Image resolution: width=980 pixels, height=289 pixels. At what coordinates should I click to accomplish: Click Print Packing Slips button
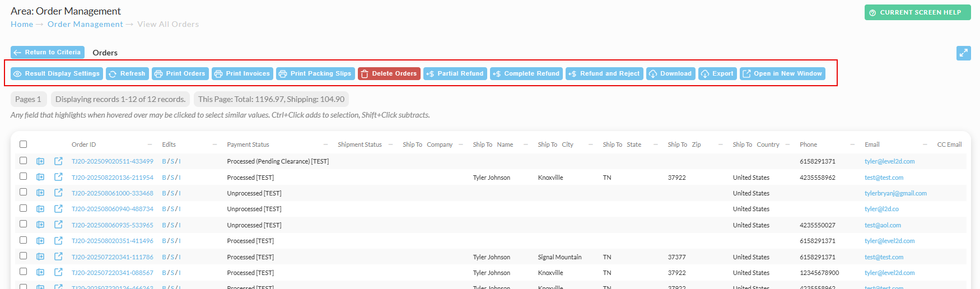(x=315, y=73)
